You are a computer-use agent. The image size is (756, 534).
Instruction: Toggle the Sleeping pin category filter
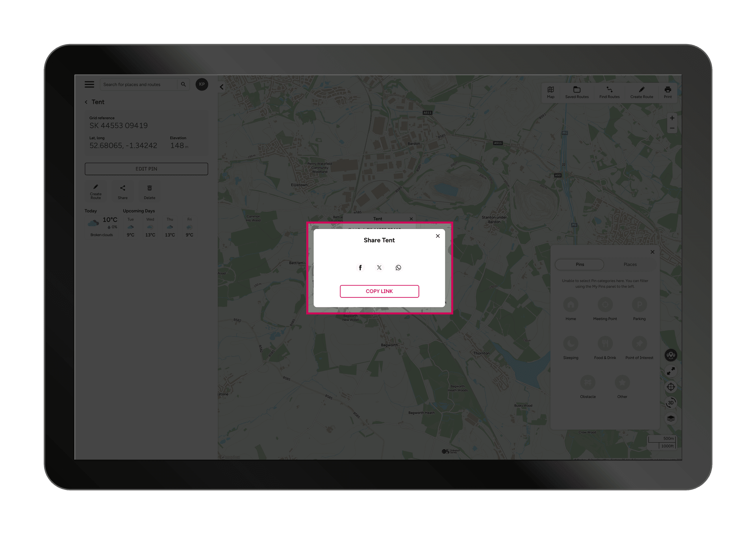point(571,344)
